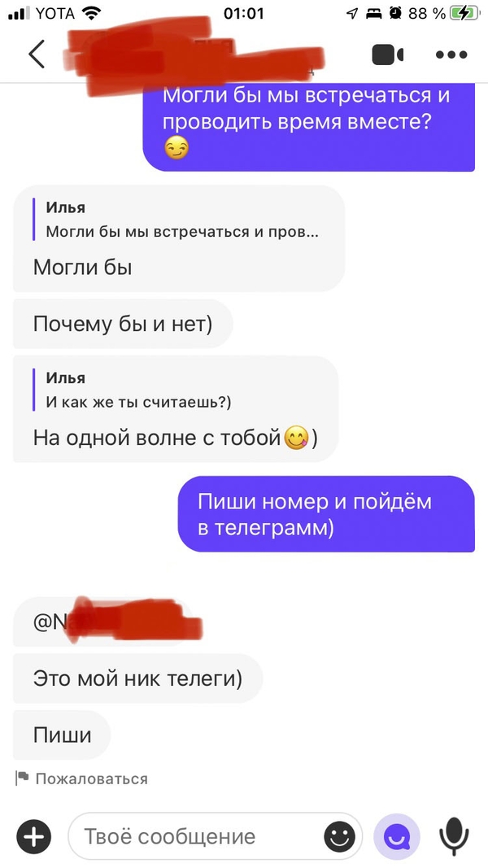Focus the Твоё сообщение message field

pyautogui.click(x=216, y=836)
